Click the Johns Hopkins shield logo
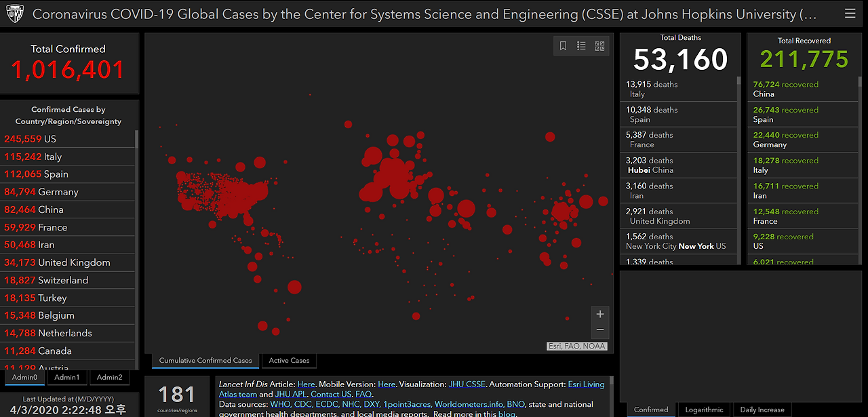The height and width of the screenshot is (417, 868). [15, 14]
